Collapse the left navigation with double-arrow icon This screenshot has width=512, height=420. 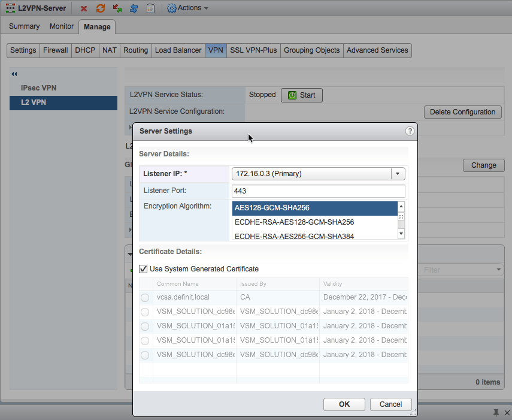[x=14, y=74]
